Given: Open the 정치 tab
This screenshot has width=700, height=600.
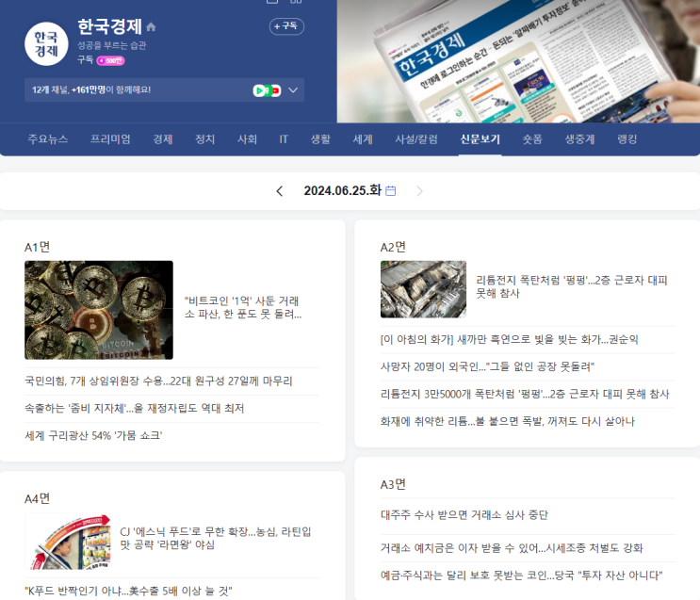Looking at the screenshot, I should [x=204, y=139].
